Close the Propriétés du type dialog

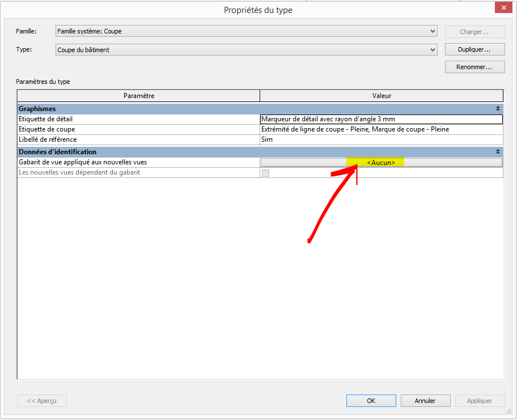(502, 8)
